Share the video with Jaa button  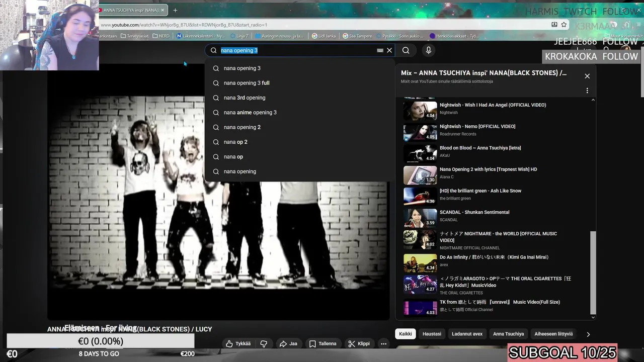[288, 344]
